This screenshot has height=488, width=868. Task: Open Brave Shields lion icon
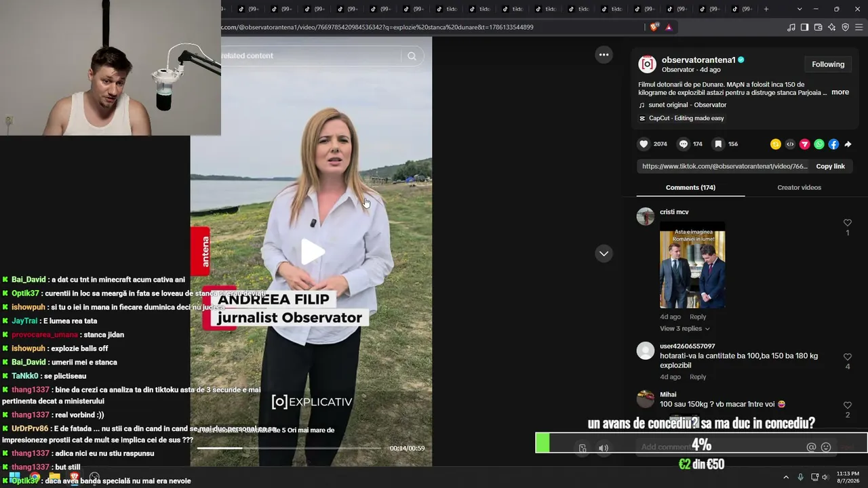pos(654,27)
